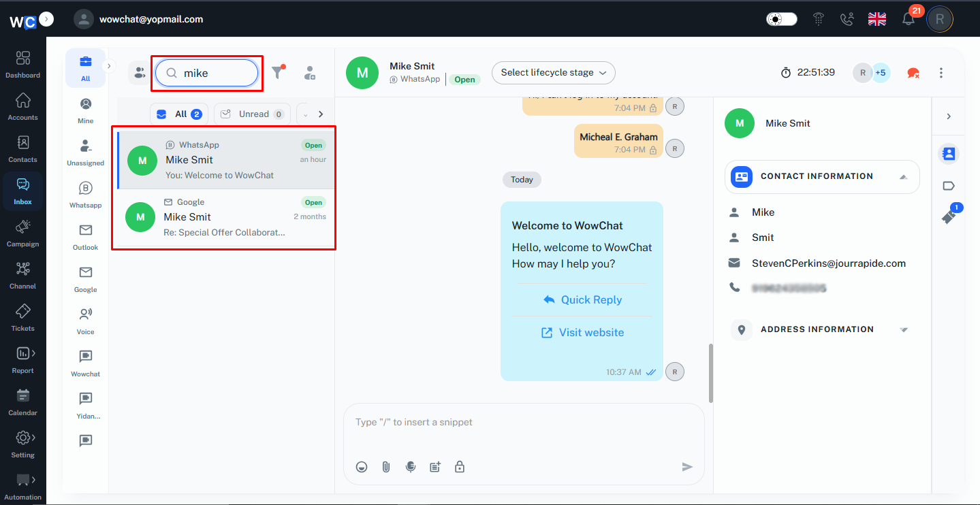Expand the main sidebar next to the logo
This screenshot has width=980, height=505.
point(46,19)
